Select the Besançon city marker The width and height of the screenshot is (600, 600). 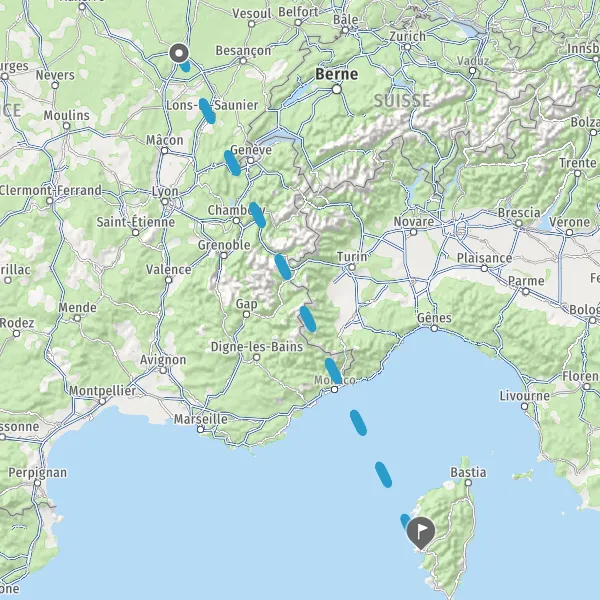(x=243, y=60)
